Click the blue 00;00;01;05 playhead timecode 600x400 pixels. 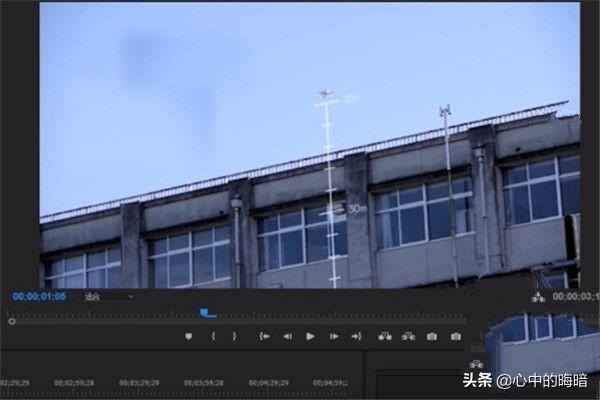point(39,296)
